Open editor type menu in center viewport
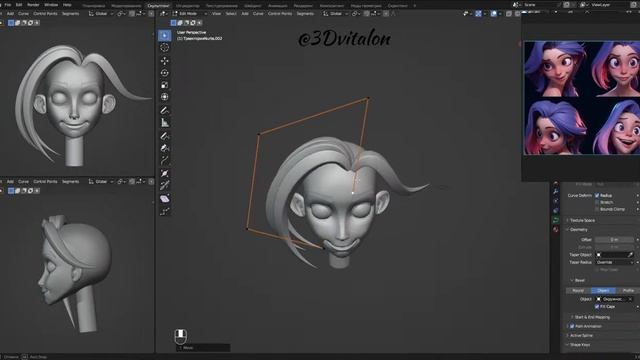640x360 pixels. coord(163,13)
